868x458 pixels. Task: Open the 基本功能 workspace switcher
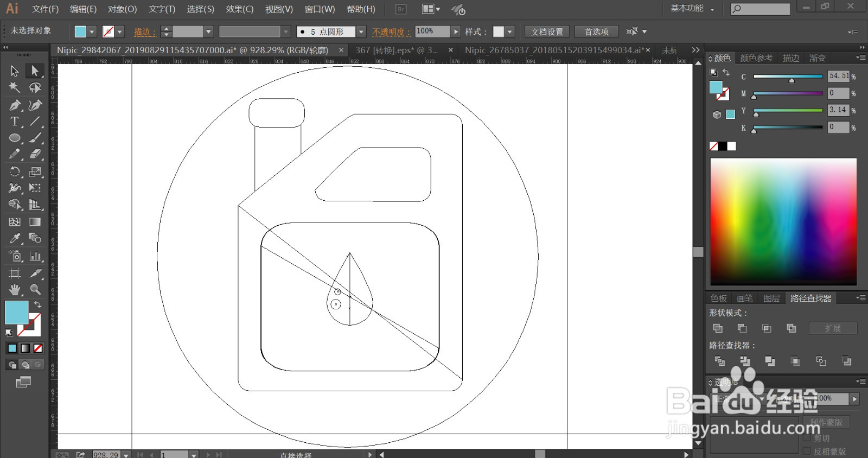coord(692,9)
